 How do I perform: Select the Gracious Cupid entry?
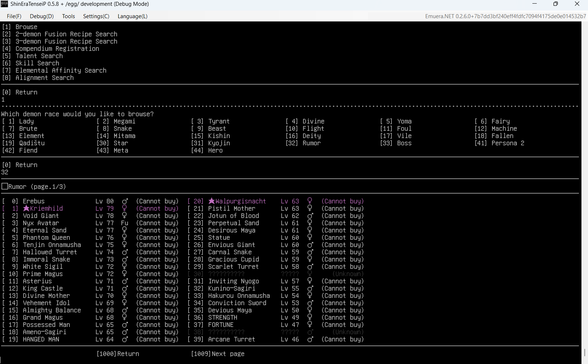pos(275,259)
